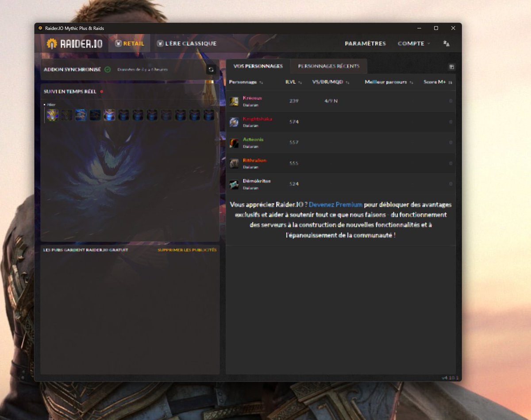Viewport: 531px width, 420px height.
Task: Click the item level value 557
Action: point(294,143)
